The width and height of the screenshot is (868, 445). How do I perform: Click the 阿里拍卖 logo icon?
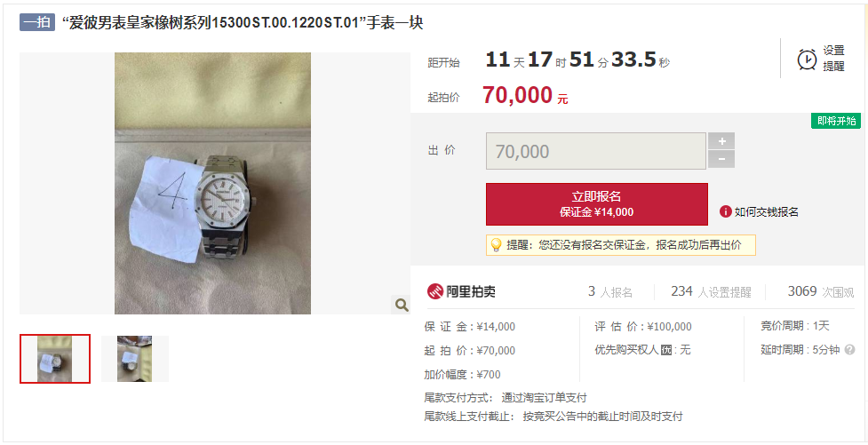[x=435, y=291]
